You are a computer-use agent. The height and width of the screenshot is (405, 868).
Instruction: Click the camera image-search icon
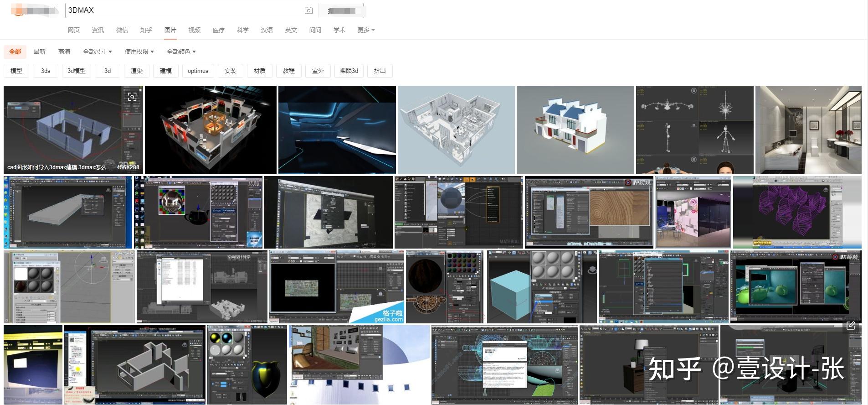(308, 10)
